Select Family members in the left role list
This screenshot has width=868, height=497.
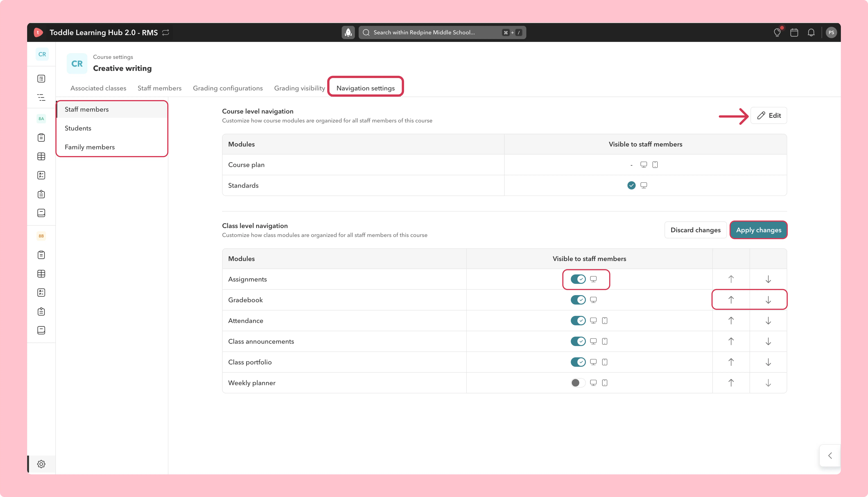coord(112,147)
